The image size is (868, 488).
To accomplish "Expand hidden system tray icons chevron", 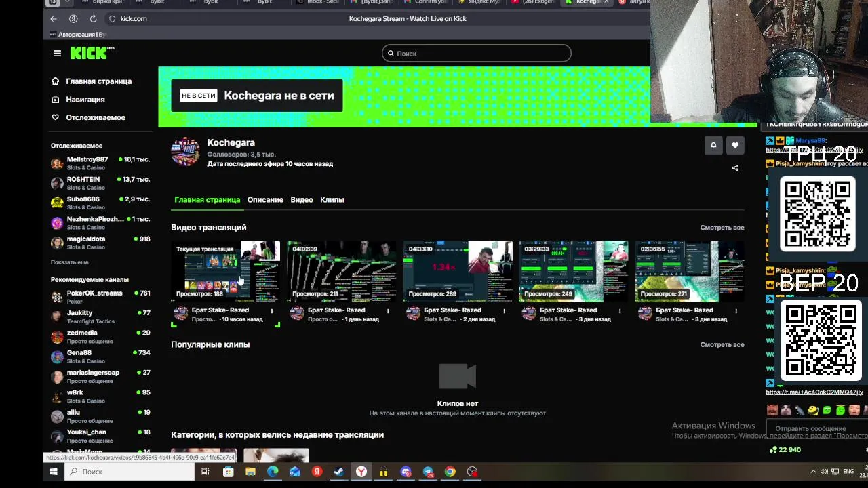I will (813, 472).
